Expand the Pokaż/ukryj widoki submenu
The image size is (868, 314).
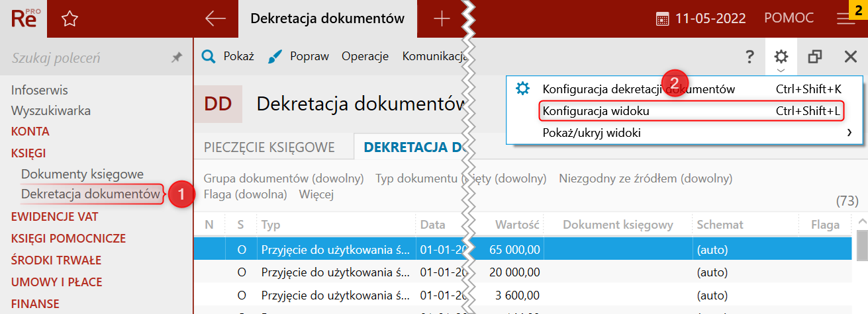pyautogui.click(x=684, y=133)
